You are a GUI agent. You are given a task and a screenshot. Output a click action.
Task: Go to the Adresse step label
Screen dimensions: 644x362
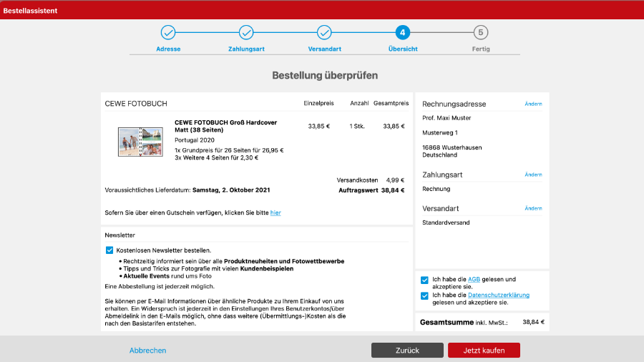coord(168,49)
